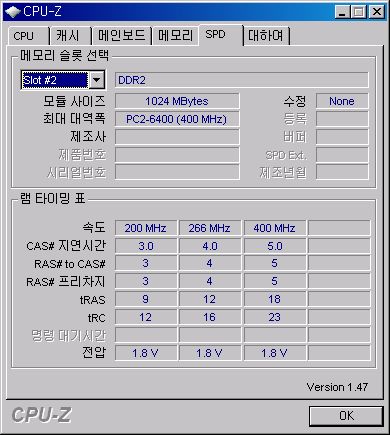
Task: Click the CAS# latency 3.0 value
Action: (x=146, y=246)
